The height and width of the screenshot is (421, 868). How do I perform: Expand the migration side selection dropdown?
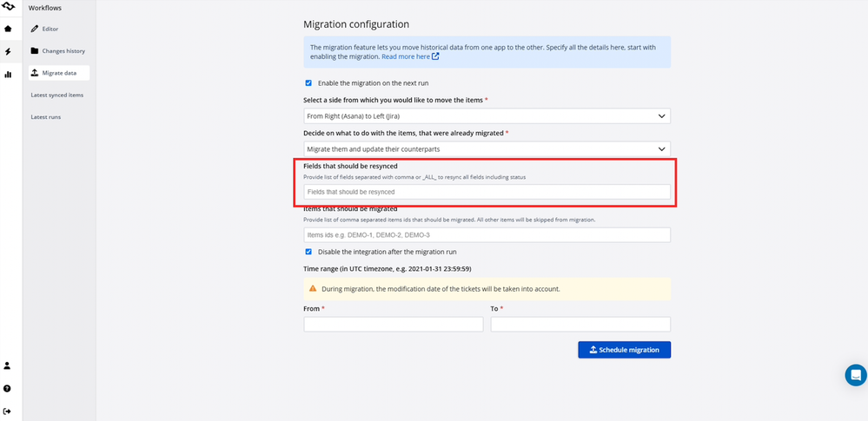(x=487, y=115)
